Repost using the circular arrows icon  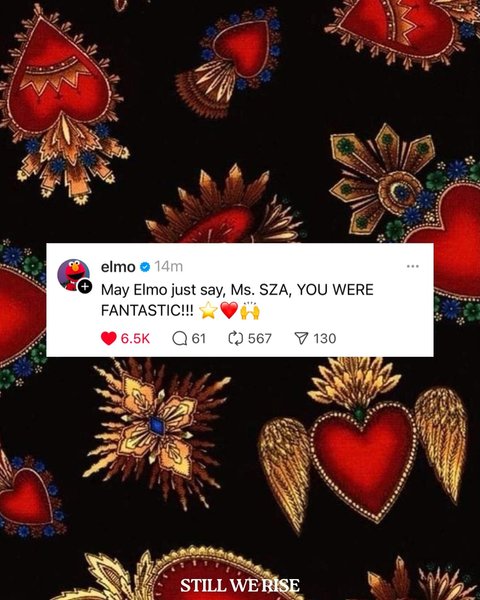point(236,338)
